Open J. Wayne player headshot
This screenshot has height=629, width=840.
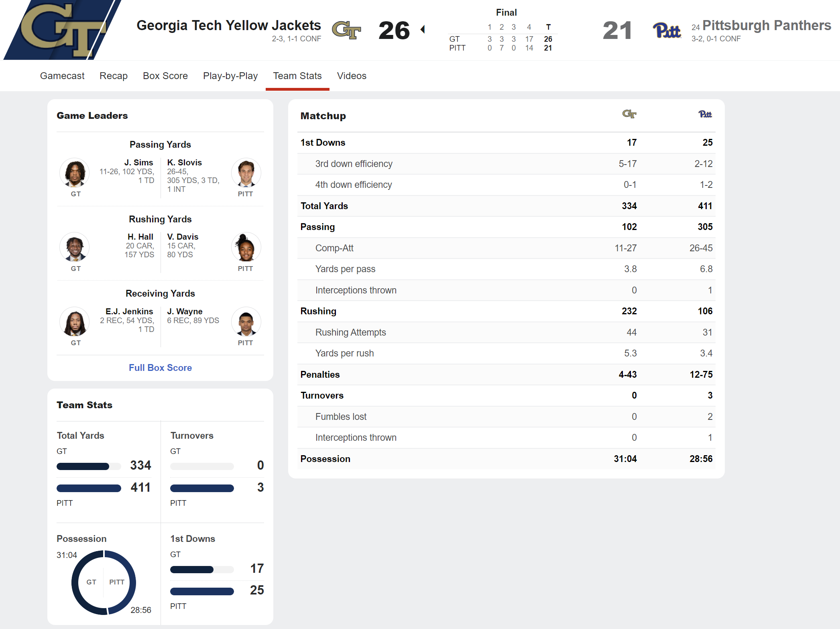pyautogui.click(x=246, y=322)
